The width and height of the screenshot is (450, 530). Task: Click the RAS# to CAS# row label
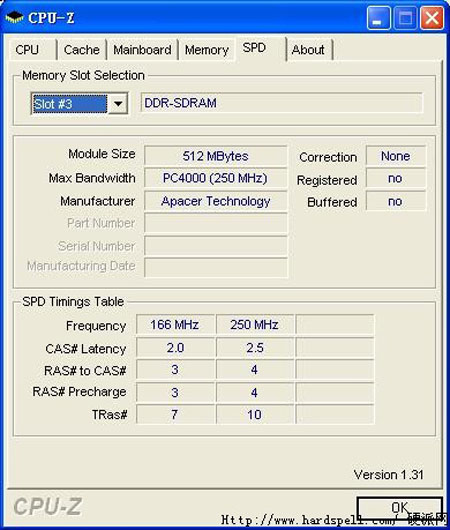click(x=85, y=371)
